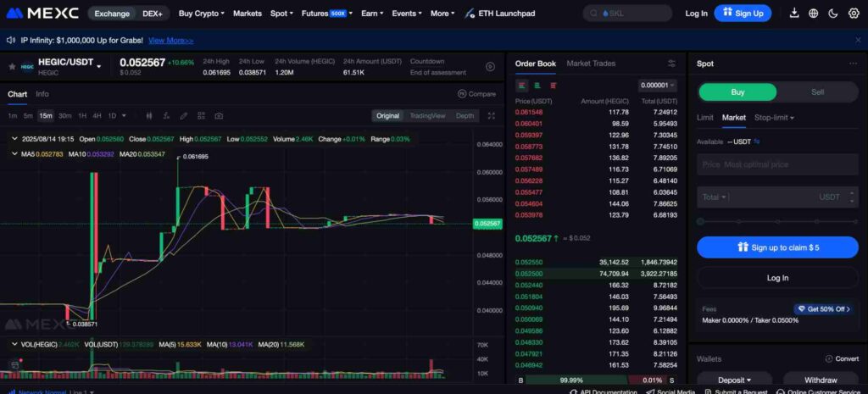This screenshot has height=394, width=868.
Task: Select the Order Book tab
Action: 536,64
